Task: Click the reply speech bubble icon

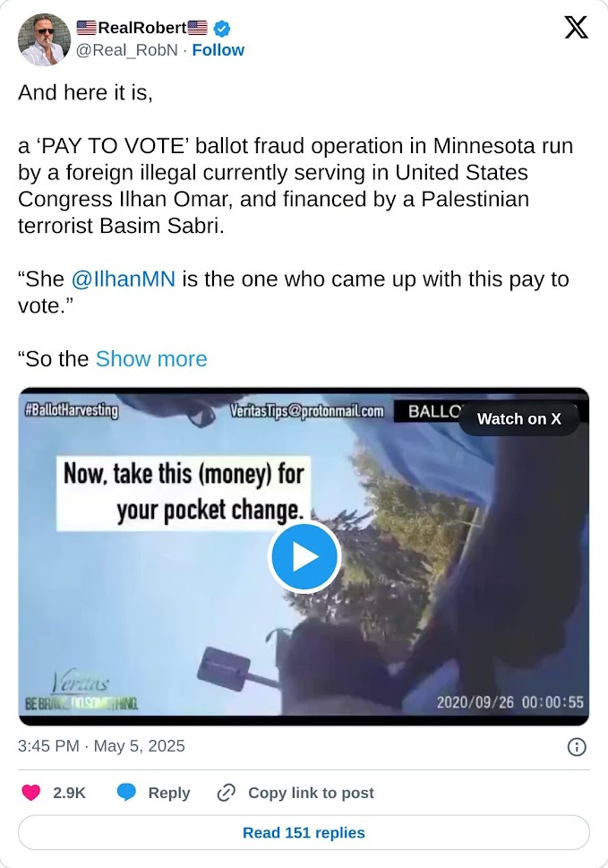Action: pos(126,793)
